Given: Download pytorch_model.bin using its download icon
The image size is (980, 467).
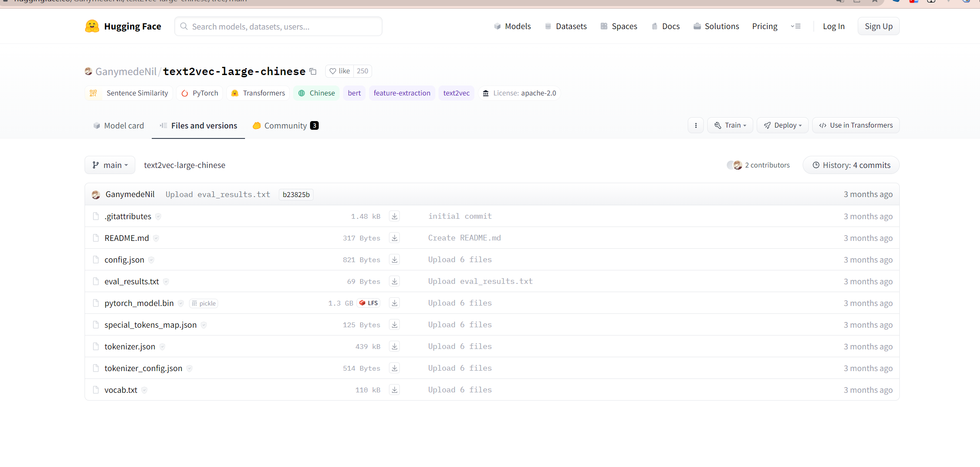Looking at the screenshot, I should (x=394, y=303).
